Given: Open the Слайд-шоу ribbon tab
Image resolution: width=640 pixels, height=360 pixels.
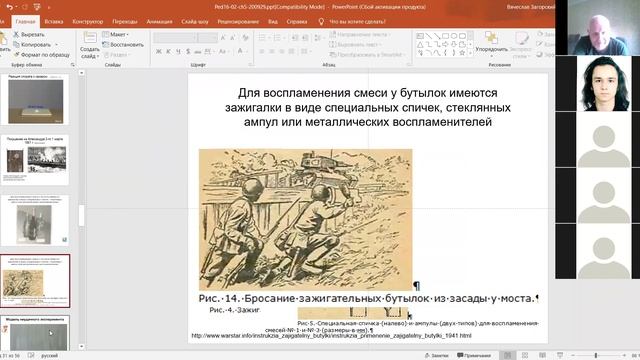Looking at the screenshot, I should click(195, 22).
